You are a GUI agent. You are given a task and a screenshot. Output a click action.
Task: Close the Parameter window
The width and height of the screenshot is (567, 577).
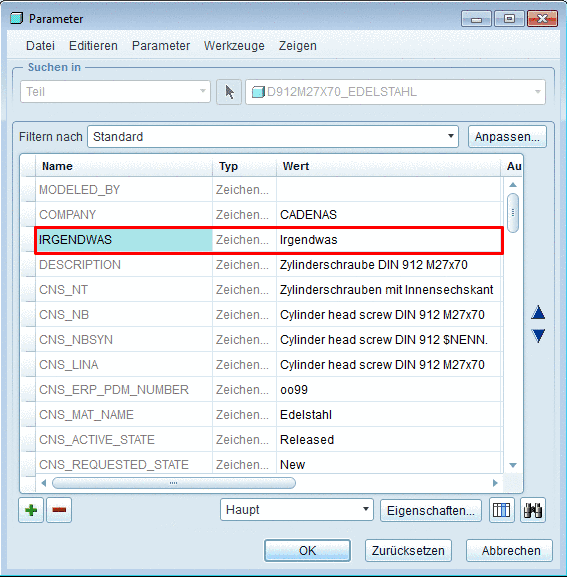click(542, 18)
